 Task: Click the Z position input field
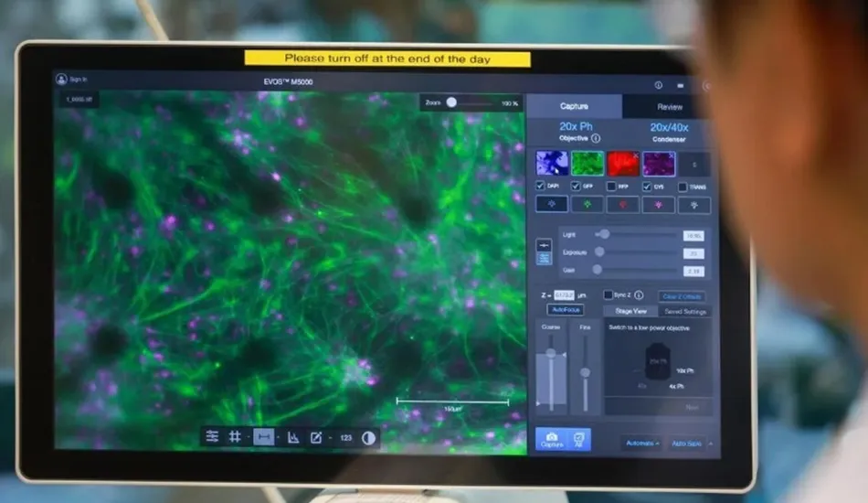point(564,294)
